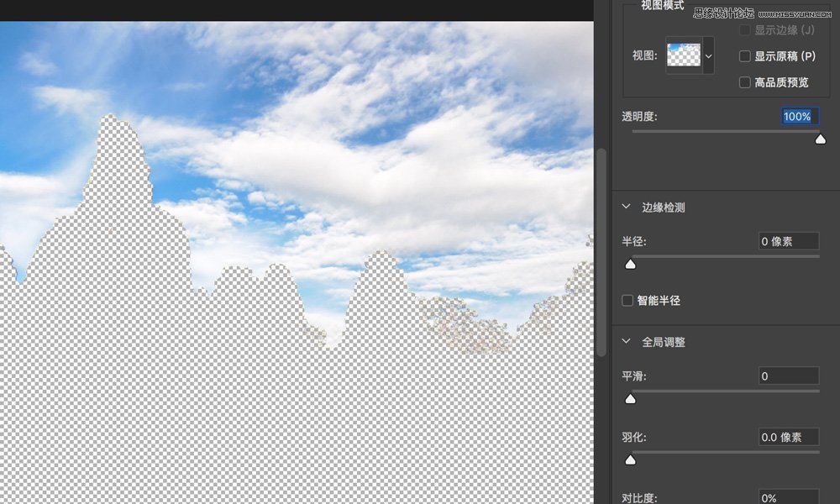The height and width of the screenshot is (504, 840).
Task: Open the 视图 view mode dropdown
Action: pos(689,56)
